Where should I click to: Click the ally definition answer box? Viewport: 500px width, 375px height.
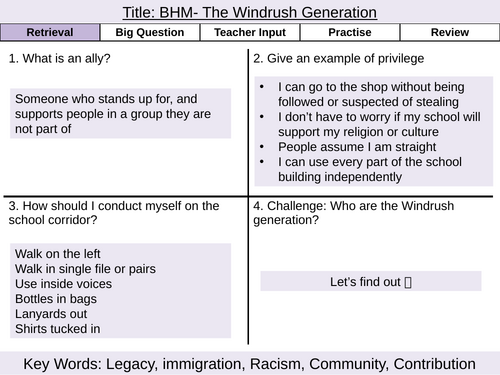(120, 113)
